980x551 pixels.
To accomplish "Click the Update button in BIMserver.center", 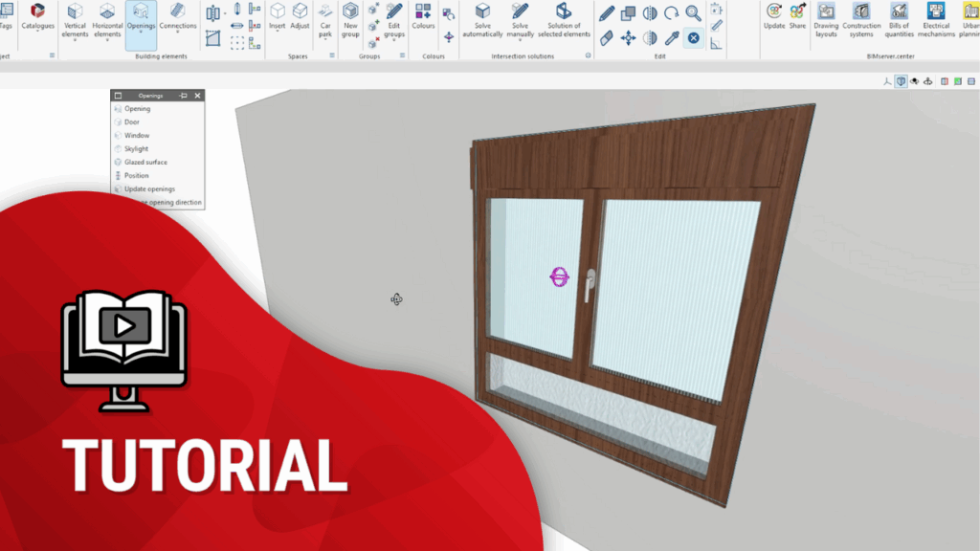I will tap(774, 17).
